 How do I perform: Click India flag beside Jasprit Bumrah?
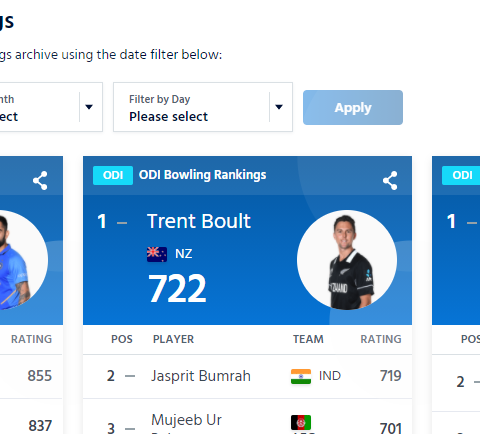[301, 376]
